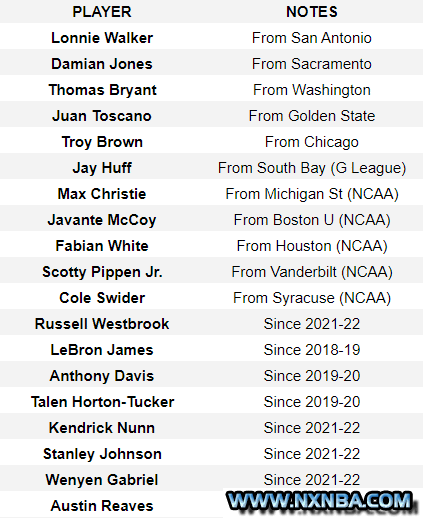Image resolution: width=423 pixels, height=518 pixels.
Task: Open the Juan Toscano entry
Action: point(102,116)
